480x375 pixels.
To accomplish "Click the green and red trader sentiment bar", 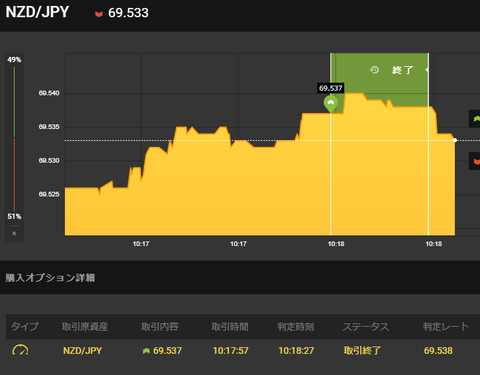I will pos(14,138).
